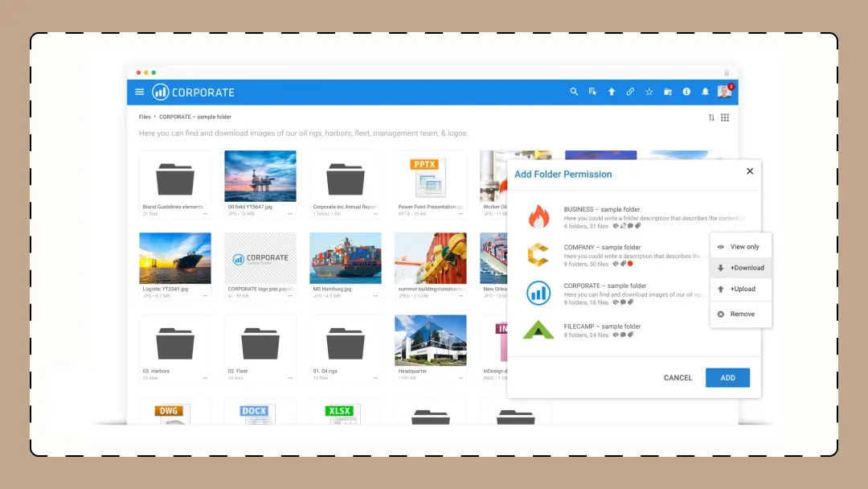This screenshot has height=489, width=868.
Task: Click CORPORATE – sample folder breadcrumb
Action: click(x=195, y=117)
